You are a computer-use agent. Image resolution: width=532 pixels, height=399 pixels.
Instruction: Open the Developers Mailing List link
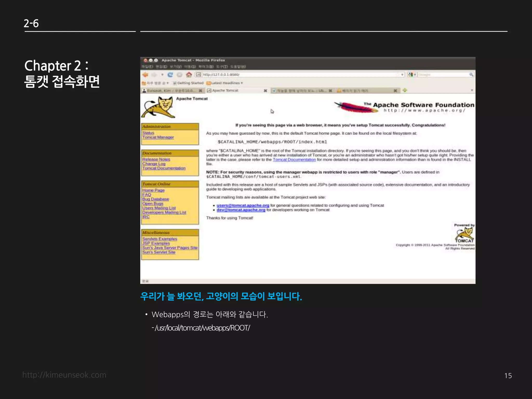coord(164,212)
